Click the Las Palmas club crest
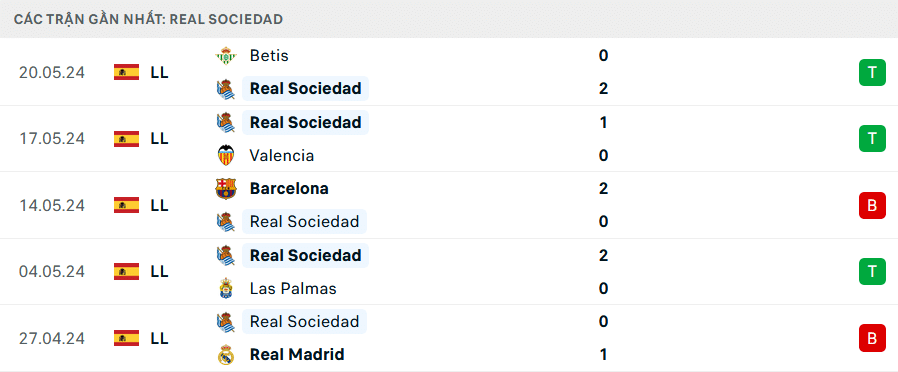The height and width of the screenshot is (372, 898). [226, 288]
